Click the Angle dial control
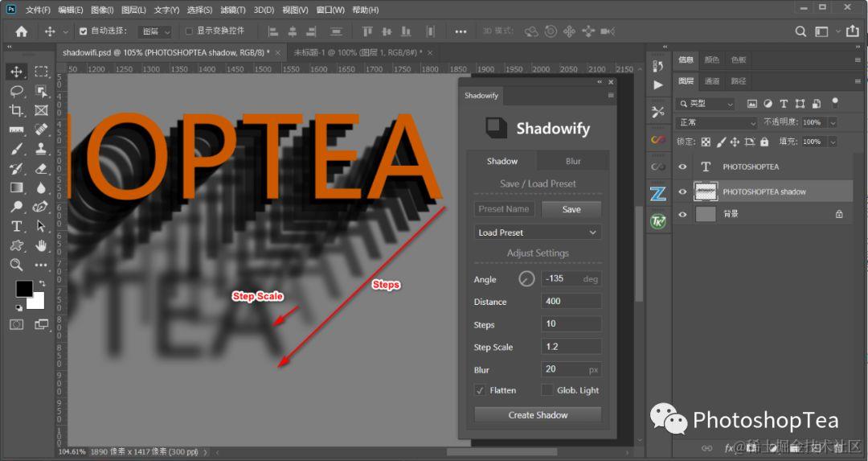 pyautogui.click(x=526, y=278)
